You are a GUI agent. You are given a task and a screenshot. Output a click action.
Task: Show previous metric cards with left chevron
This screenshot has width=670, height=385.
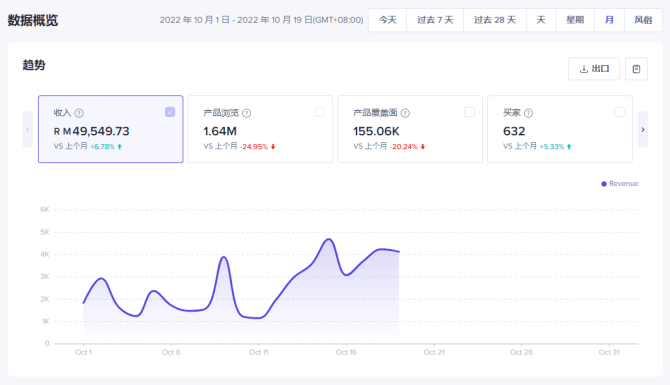(x=28, y=129)
